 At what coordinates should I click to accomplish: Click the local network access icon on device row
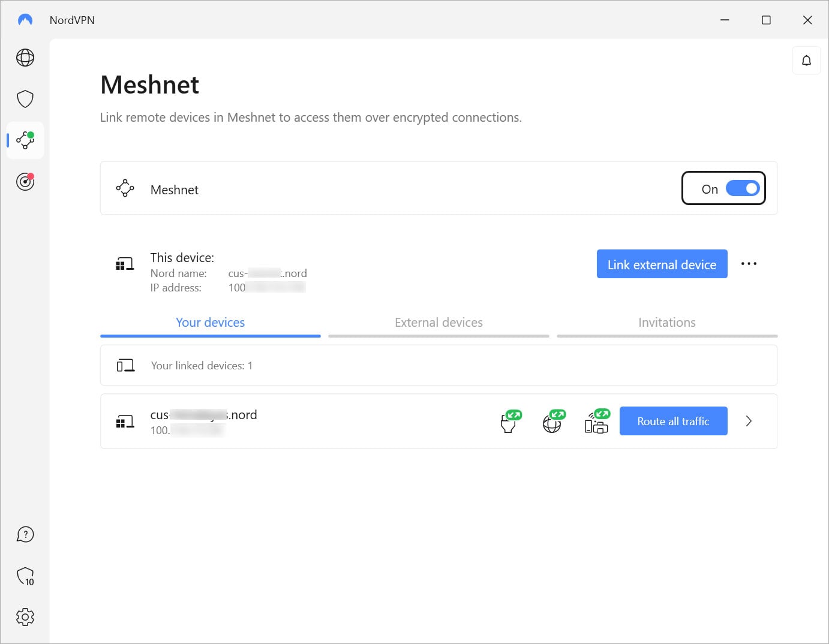tap(596, 421)
